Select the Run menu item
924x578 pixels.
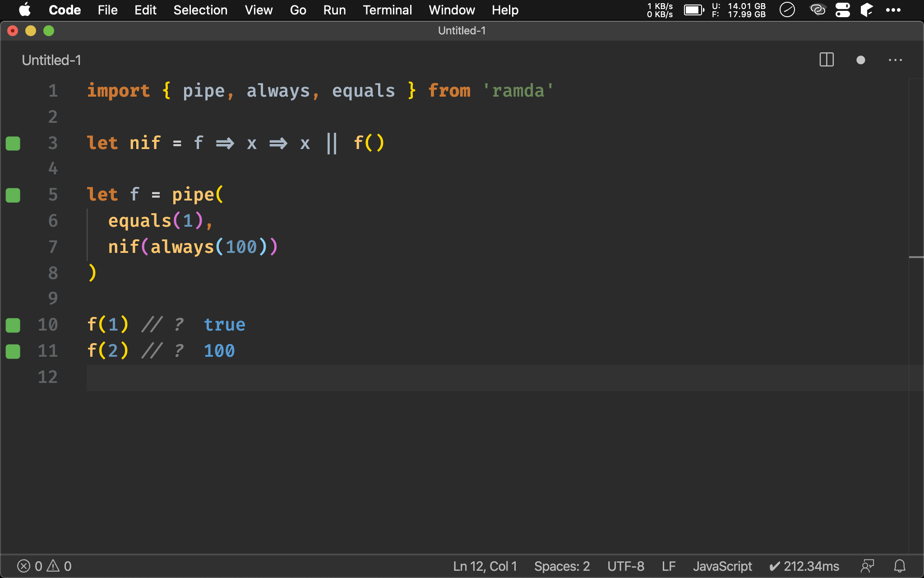[x=334, y=9]
